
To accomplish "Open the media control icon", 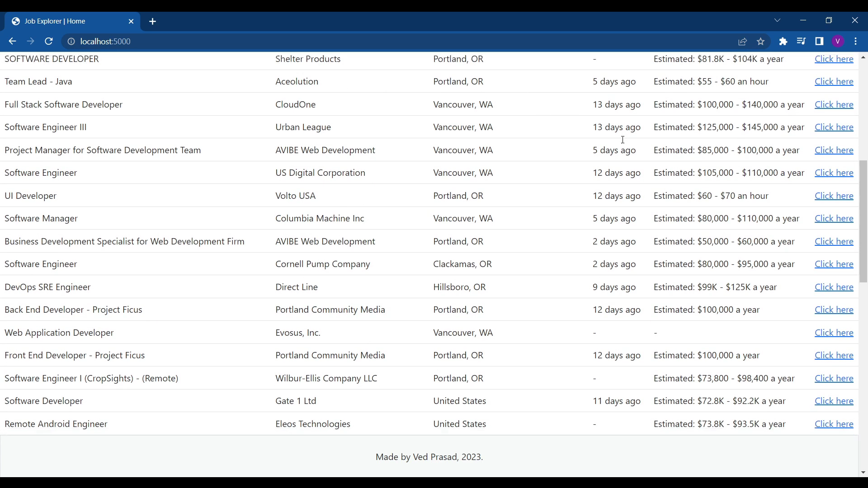I will [x=801, y=42].
